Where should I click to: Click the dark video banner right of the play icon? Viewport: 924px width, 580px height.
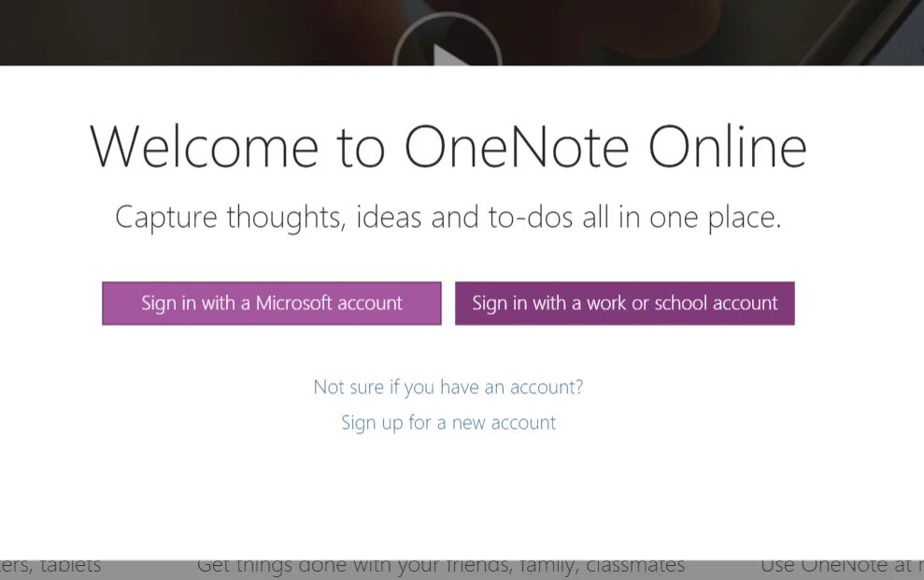pyautogui.click(x=707, y=33)
